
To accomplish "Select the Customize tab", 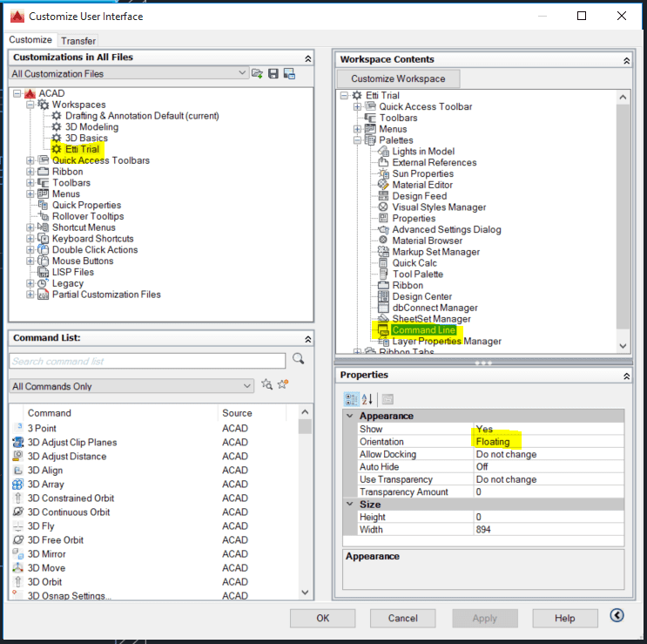I will 30,39.
